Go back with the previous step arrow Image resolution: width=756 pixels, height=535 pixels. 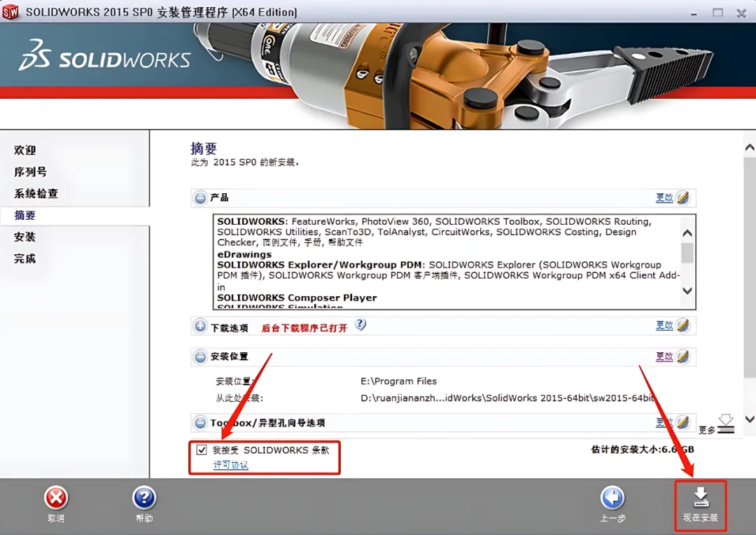coord(612,498)
